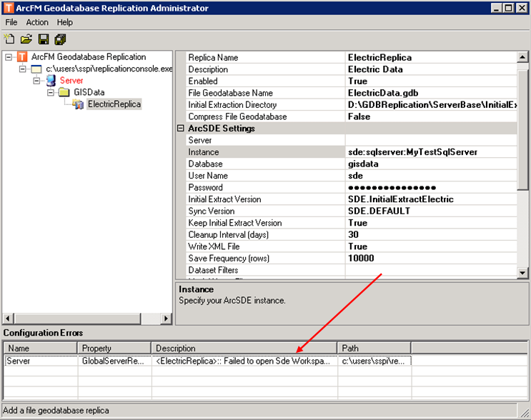The image size is (531, 420).
Task: Click the orange ArcFM root node icon
Action: [x=22, y=57]
